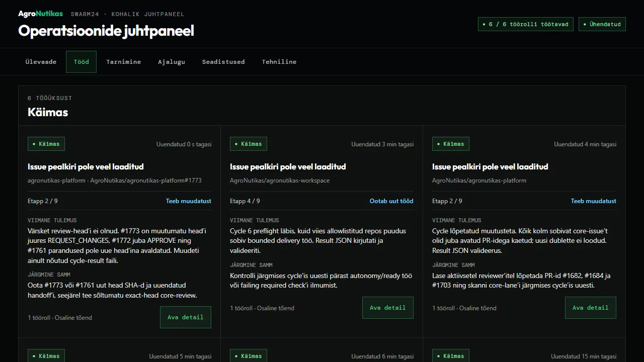Click the 'Etapp 4 / 9' label

tap(245, 201)
